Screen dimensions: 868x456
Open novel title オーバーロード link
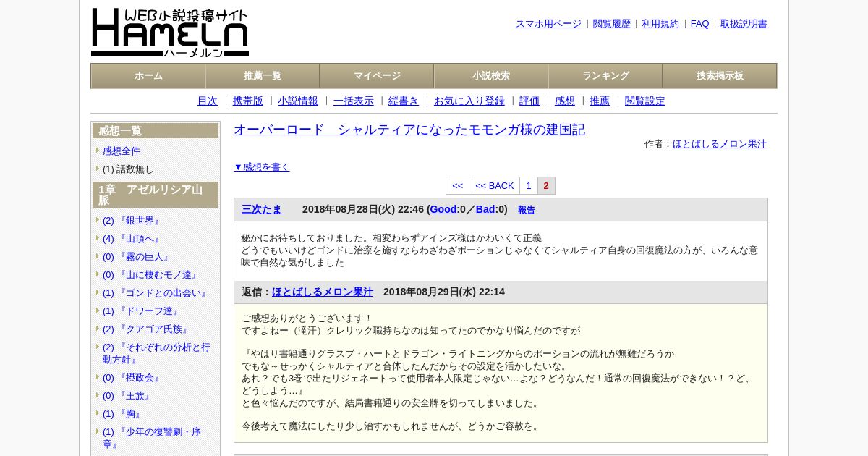(409, 130)
